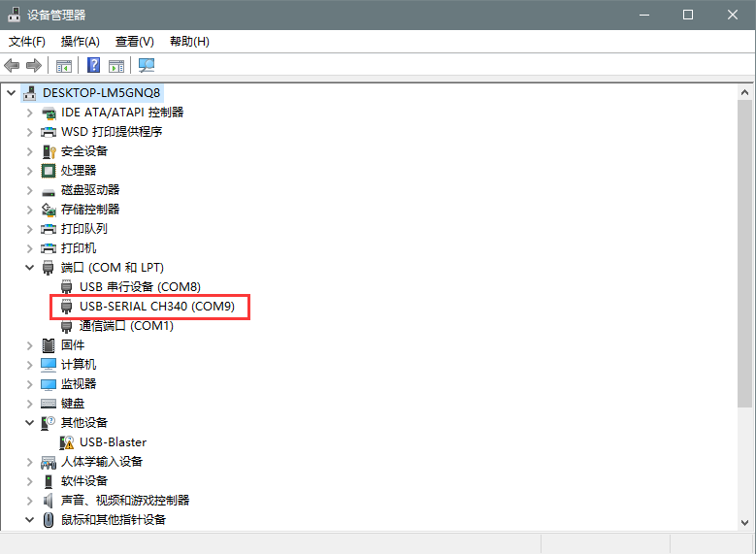Image resolution: width=756 pixels, height=554 pixels.
Task: Open Help via the blue question mark icon
Action: pyautogui.click(x=94, y=66)
